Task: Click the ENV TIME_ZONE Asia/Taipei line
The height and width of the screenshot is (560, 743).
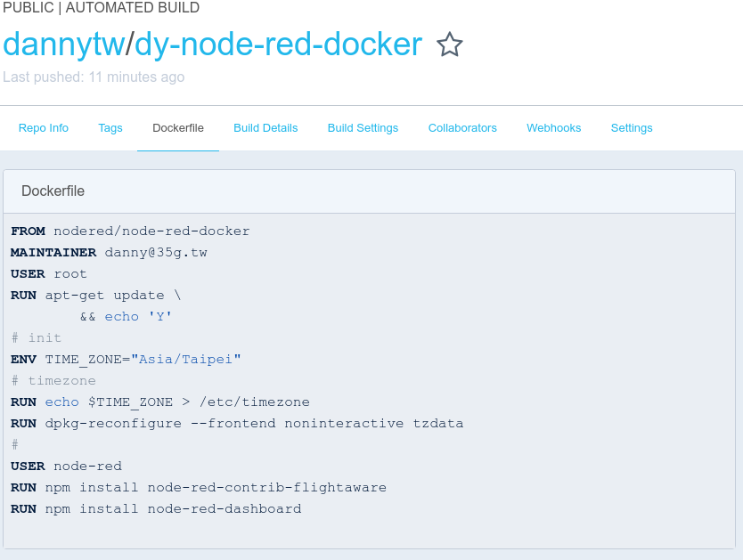Action: tap(126, 360)
